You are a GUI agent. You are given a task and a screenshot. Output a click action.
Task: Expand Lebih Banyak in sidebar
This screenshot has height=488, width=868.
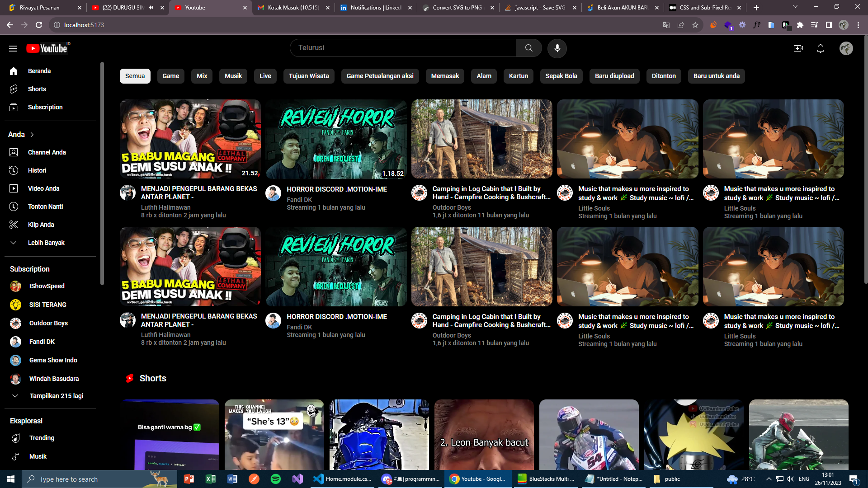click(x=46, y=243)
